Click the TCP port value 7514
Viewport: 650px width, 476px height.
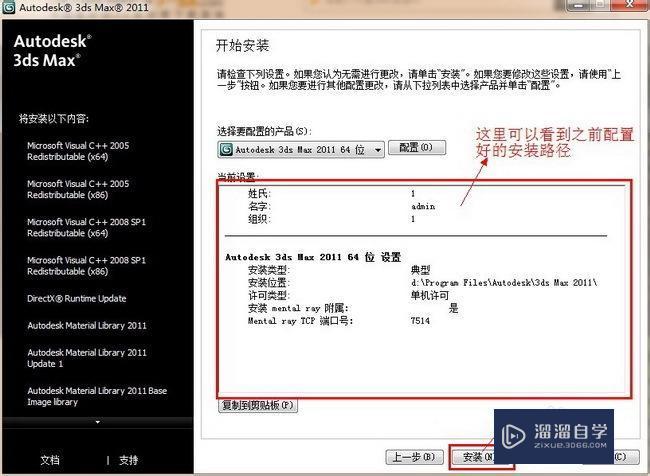coord(420,321)
